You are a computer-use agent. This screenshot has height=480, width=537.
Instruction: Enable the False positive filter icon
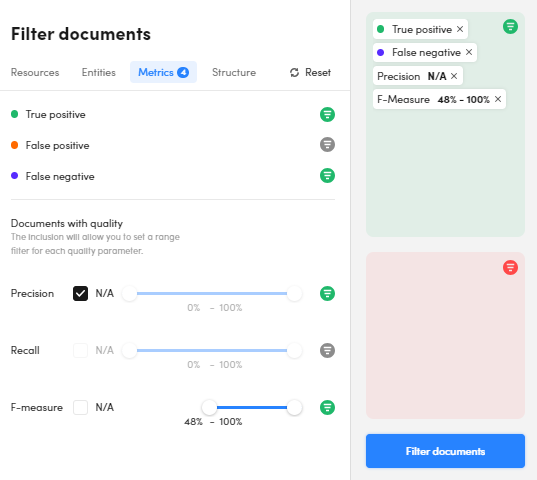[327, 145]
